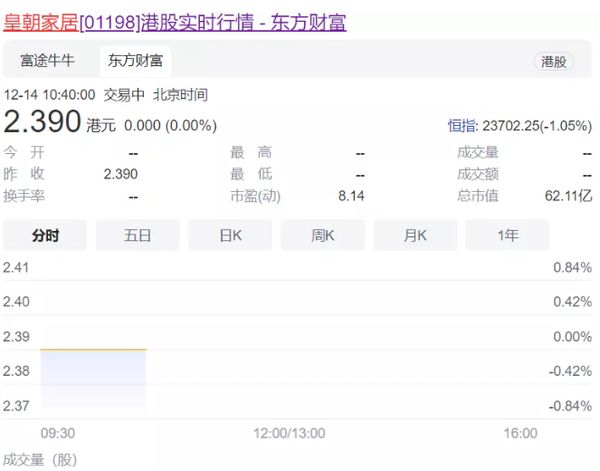600x471 pixels.
Task: Click the 港股 market badge
Action: click(x=553, y=62)
